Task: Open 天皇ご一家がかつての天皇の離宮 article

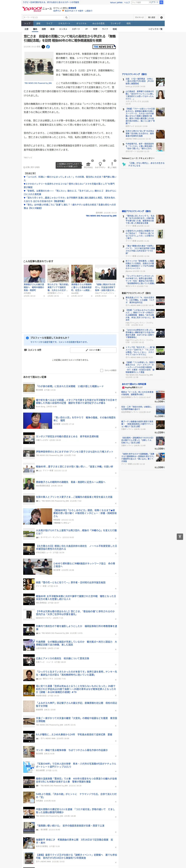Action: [x=77, y=719]
